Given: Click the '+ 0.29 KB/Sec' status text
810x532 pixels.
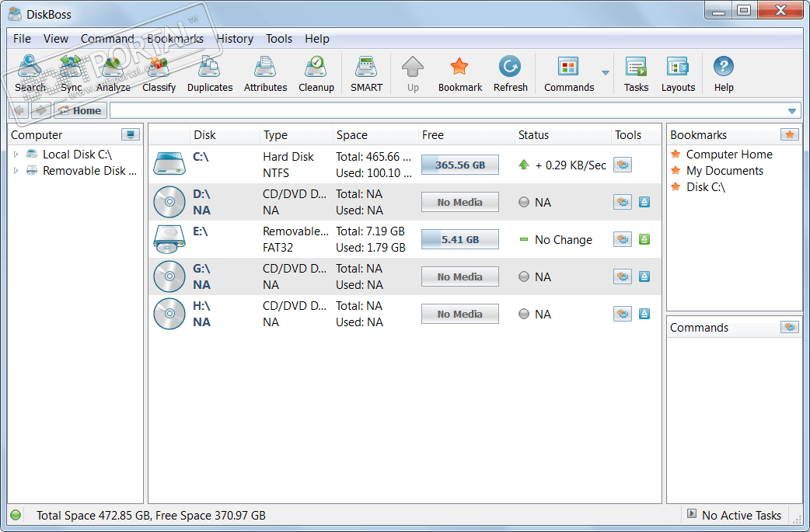Looking at the screenshot, I should [x=571, y=165].
